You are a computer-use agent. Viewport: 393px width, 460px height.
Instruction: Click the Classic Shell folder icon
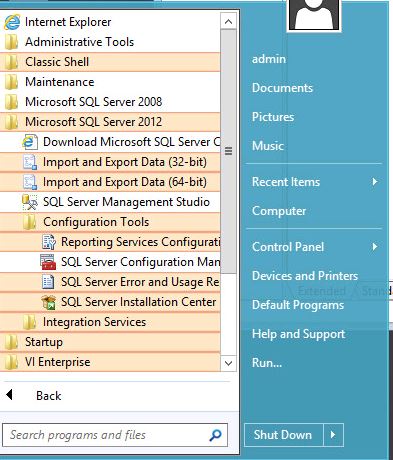point(12,62)
